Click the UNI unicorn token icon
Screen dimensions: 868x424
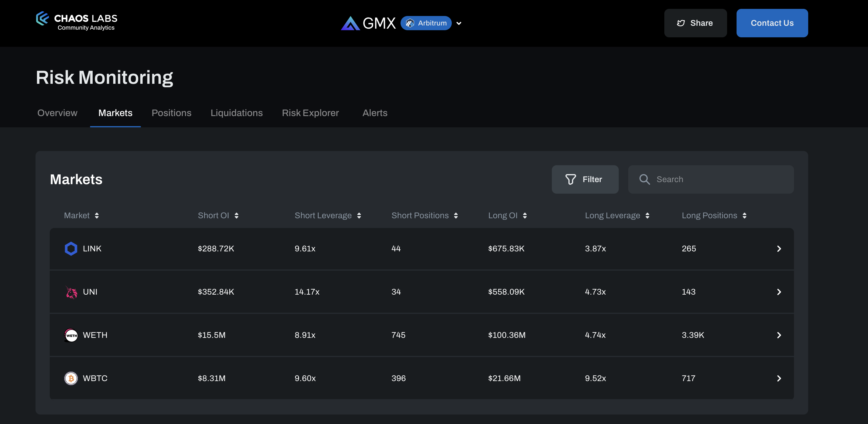point(71,292)
